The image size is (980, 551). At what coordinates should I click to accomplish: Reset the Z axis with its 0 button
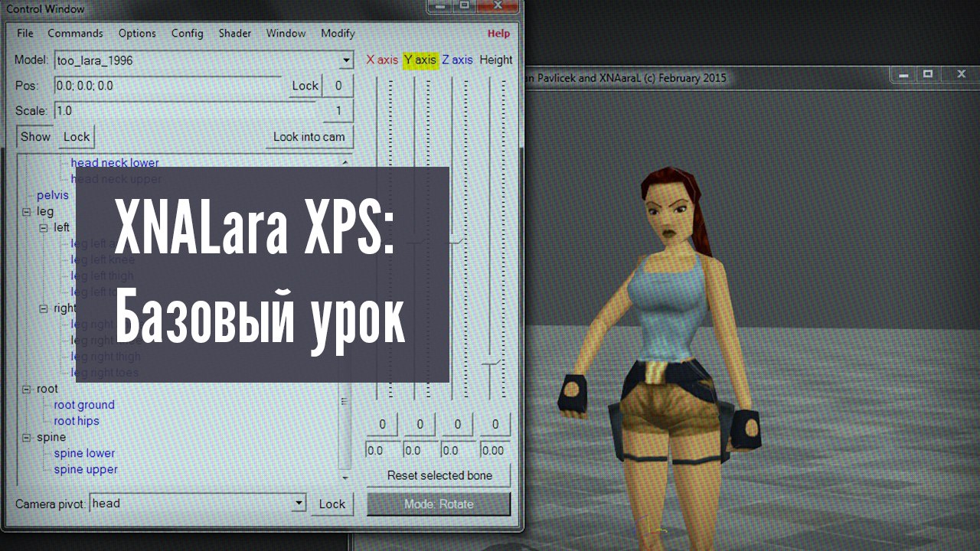pos(458,424)
